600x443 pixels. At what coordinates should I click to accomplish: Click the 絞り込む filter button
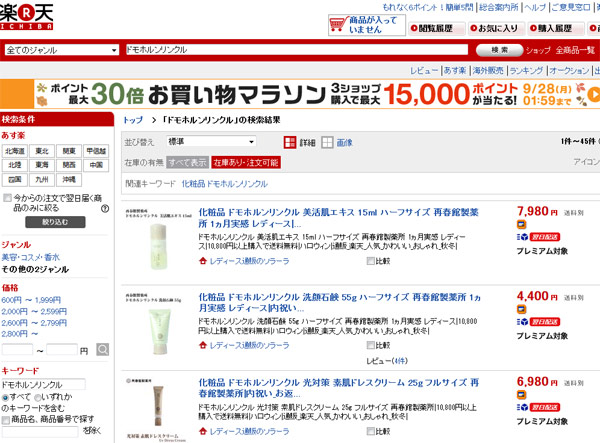coord(55,222)
